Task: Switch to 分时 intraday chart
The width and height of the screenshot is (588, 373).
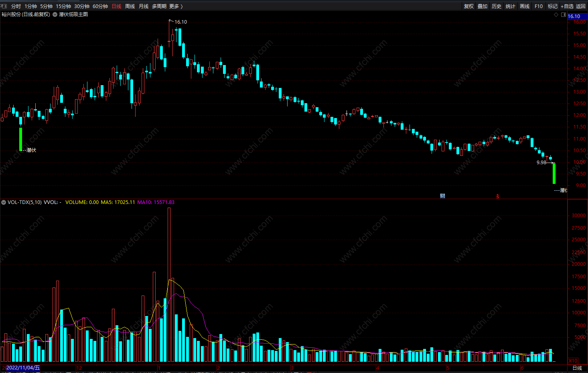Action: point(16,6)
